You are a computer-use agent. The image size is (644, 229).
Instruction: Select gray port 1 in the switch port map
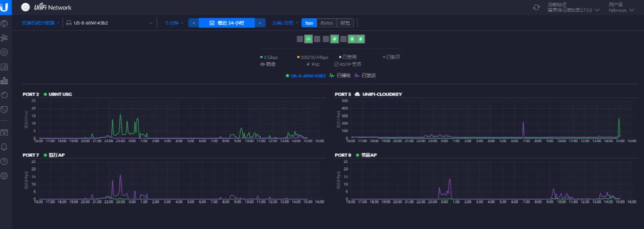point(300,39)
